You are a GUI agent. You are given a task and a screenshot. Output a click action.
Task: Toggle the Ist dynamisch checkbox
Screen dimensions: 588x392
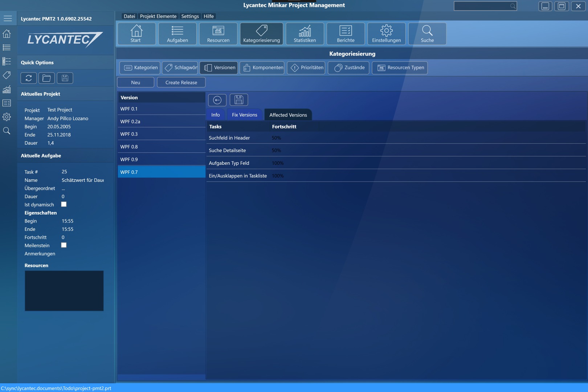(x=64, y=204)
